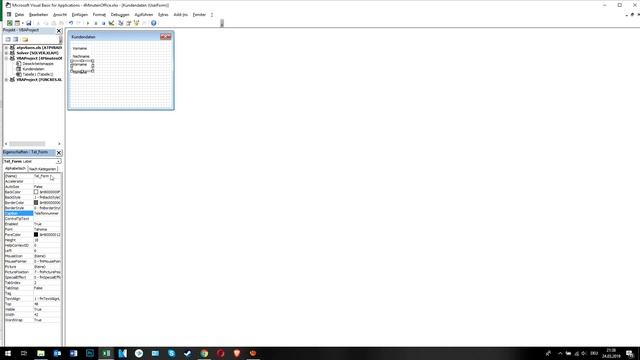Click View Code icon in Project panel
640x360 pixels.
tap(8, 40)
